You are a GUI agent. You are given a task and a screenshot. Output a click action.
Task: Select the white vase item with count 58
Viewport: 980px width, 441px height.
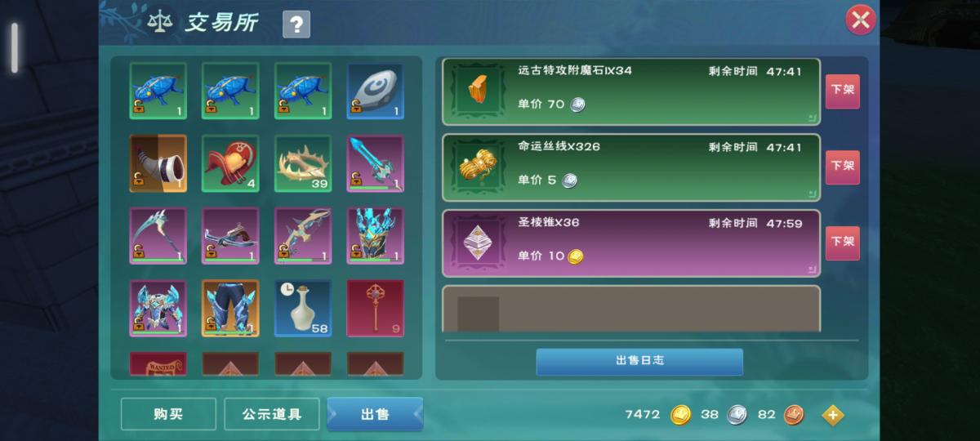303,308
